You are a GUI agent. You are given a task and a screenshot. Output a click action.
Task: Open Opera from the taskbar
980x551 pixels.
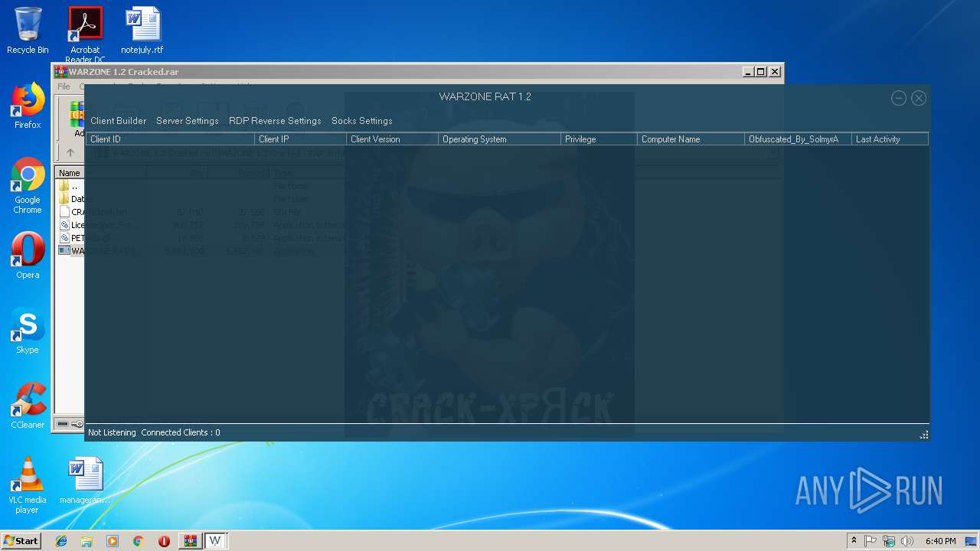(x=164, y=541)
